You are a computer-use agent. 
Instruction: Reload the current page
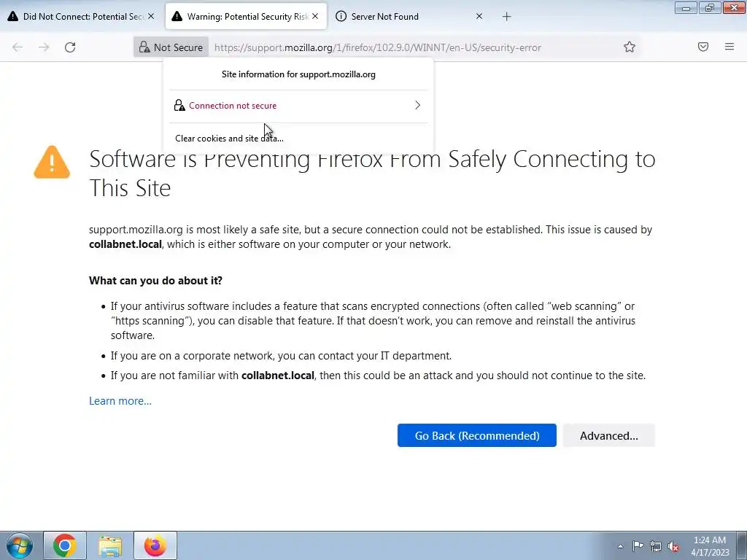70,47
